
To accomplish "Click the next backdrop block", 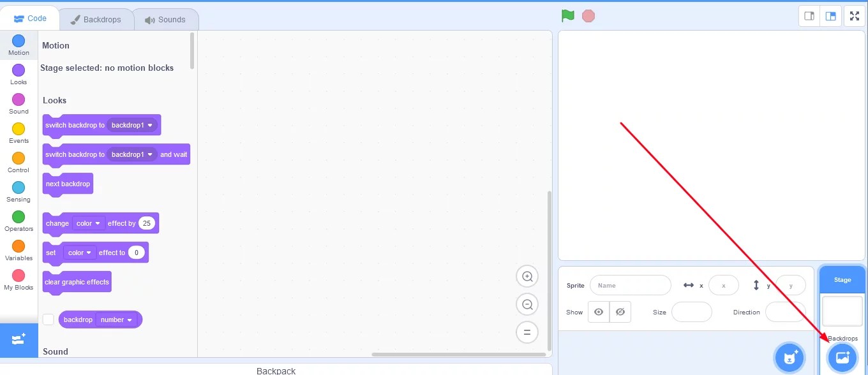I will 68,184.
